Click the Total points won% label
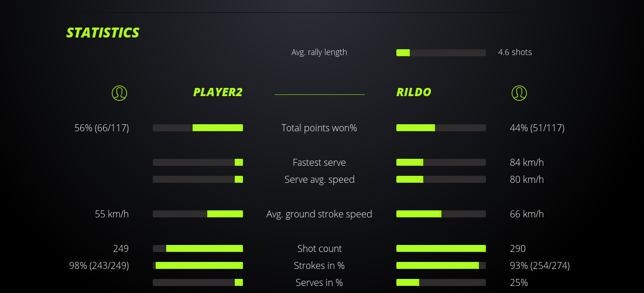 [x=319, y=128]
